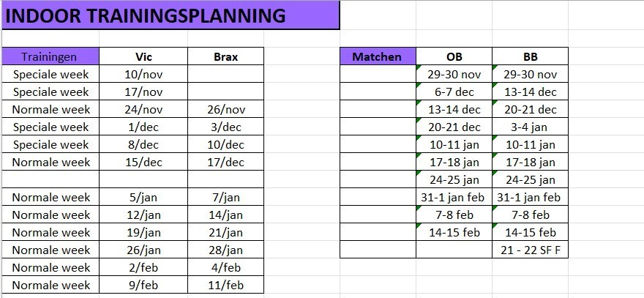Click the 13-14 dec cell under BB
644x298 pixels.
click(x=531, y=92)
